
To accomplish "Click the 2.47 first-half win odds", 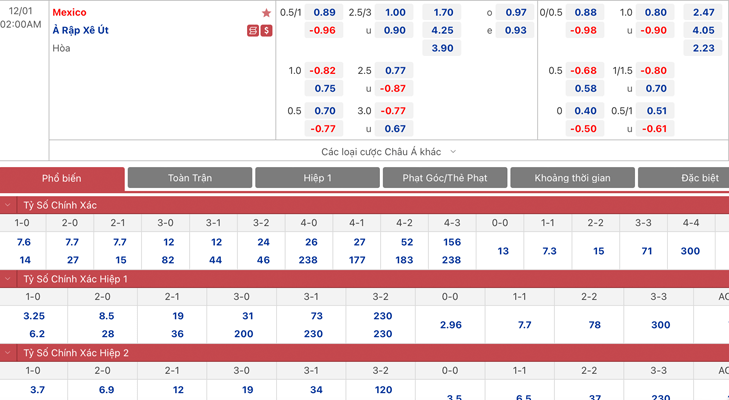I will coord(704,12).
